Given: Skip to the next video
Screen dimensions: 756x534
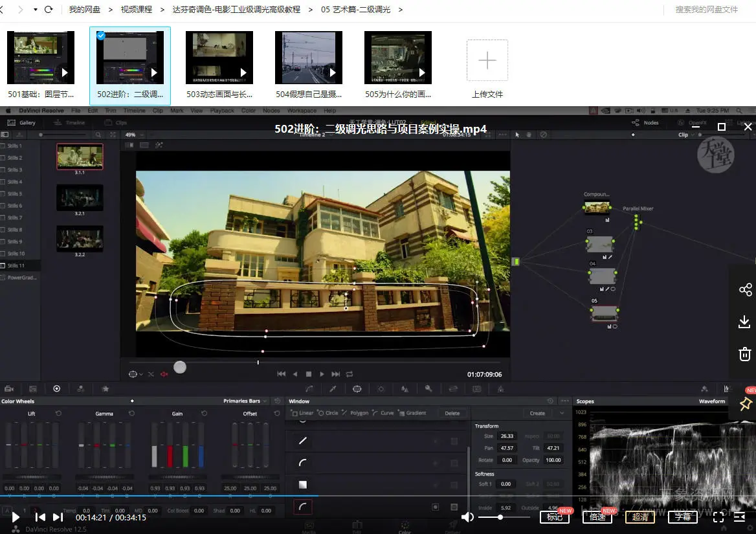Looking at the screenshot, I should coord(58,517).
